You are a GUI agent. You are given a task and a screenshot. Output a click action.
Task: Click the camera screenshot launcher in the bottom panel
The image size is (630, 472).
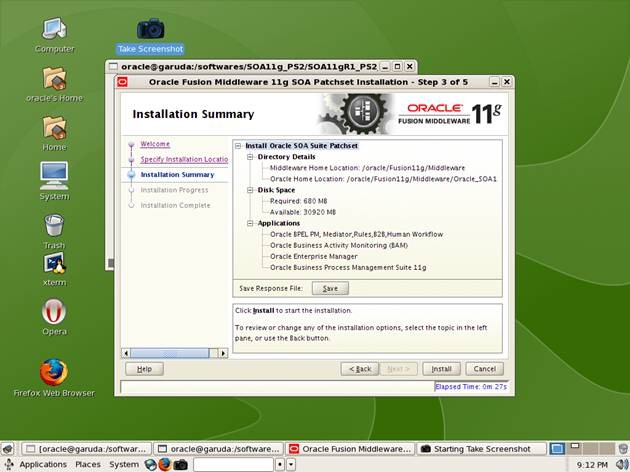180,465
